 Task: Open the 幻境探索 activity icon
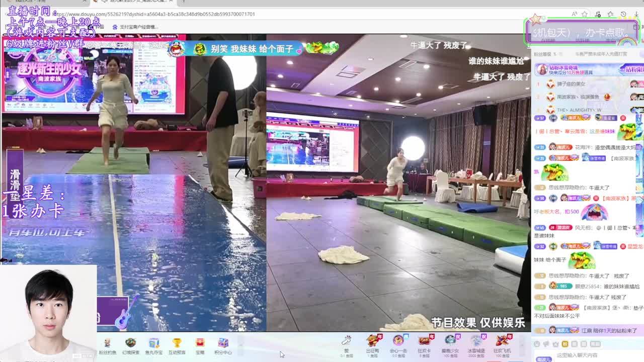[x=130, y=345]
